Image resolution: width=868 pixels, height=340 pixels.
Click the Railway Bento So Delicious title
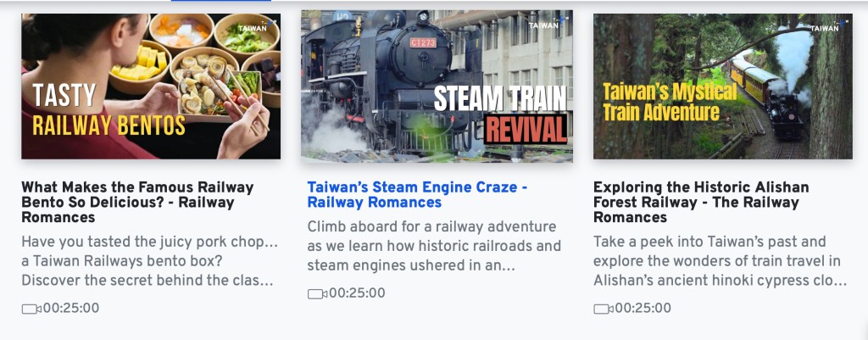click(137, 202)
